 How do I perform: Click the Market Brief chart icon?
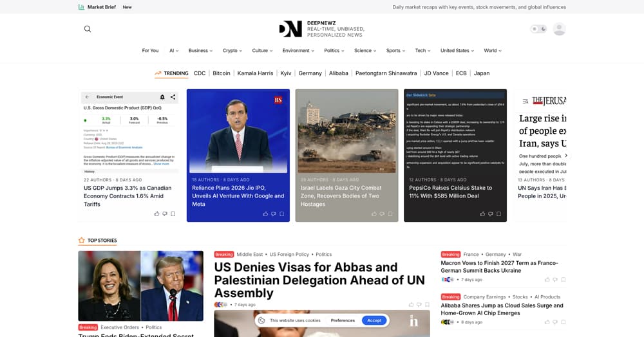[81, 7]
